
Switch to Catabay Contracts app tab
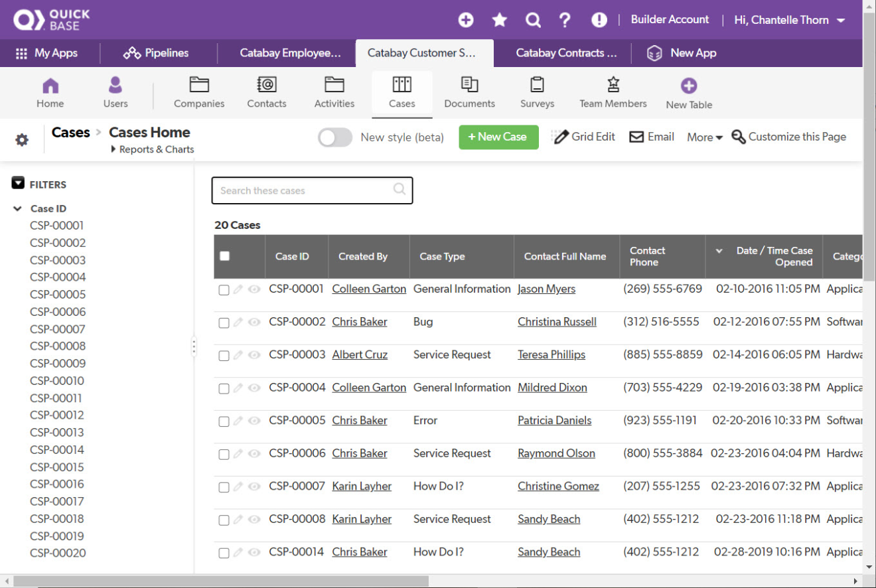pos(566,53)
